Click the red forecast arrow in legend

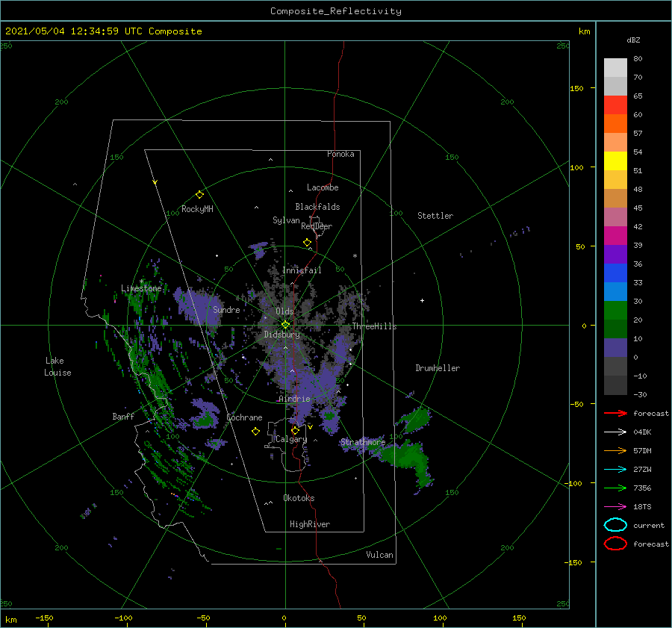615,413
